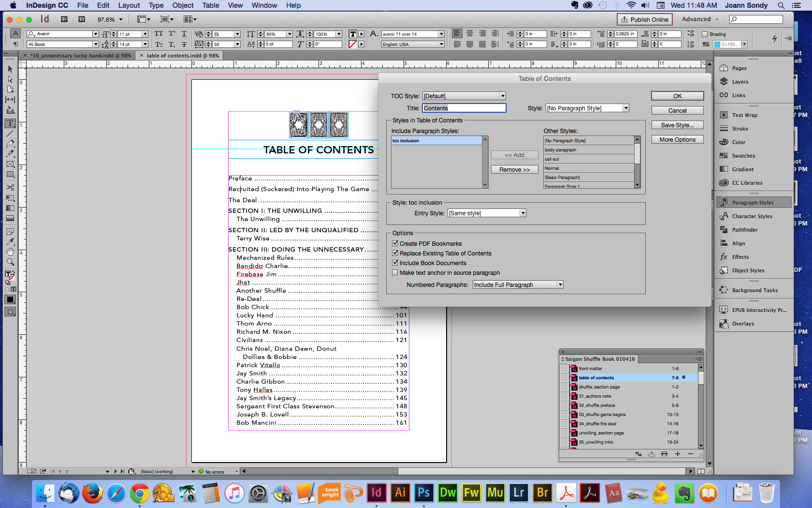Open the TOC Style dropdown
The height and width of the screenshot is (508, 812).
[464, 96]
